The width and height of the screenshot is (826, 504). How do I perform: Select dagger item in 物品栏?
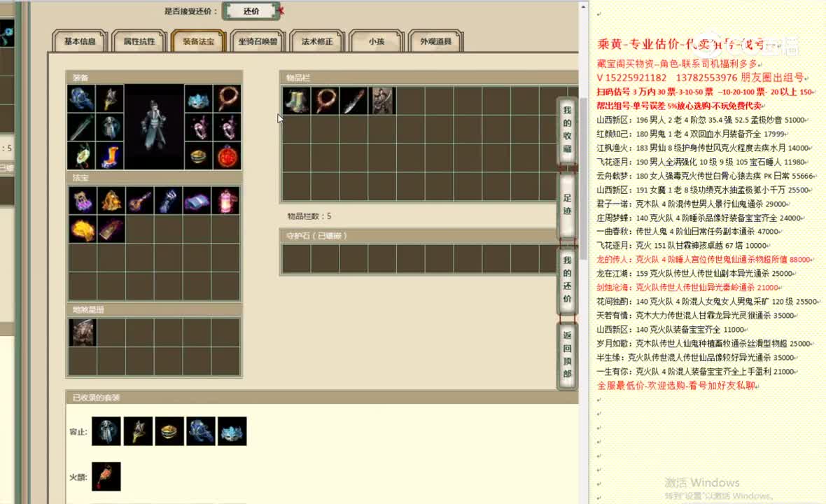353,101
